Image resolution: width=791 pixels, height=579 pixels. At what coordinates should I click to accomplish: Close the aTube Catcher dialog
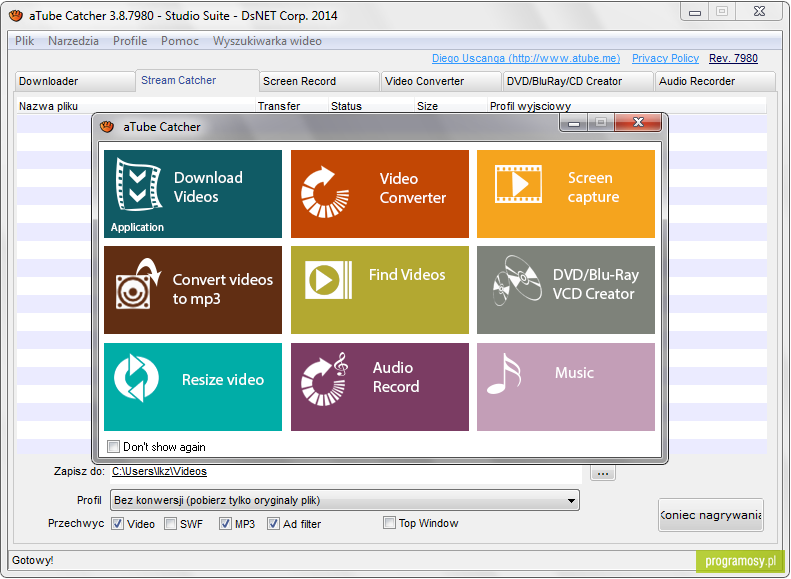(638, 122)
